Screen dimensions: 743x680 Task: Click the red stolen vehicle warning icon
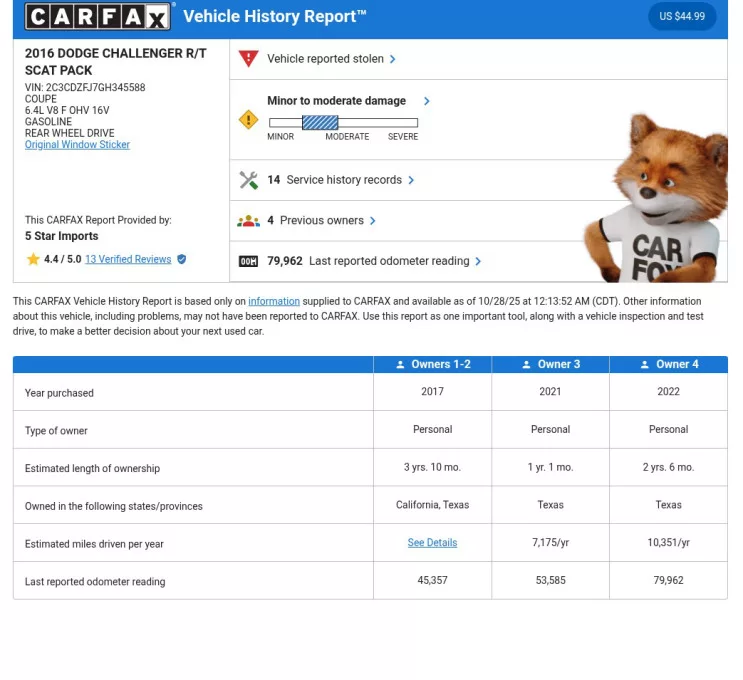[248, 59]
